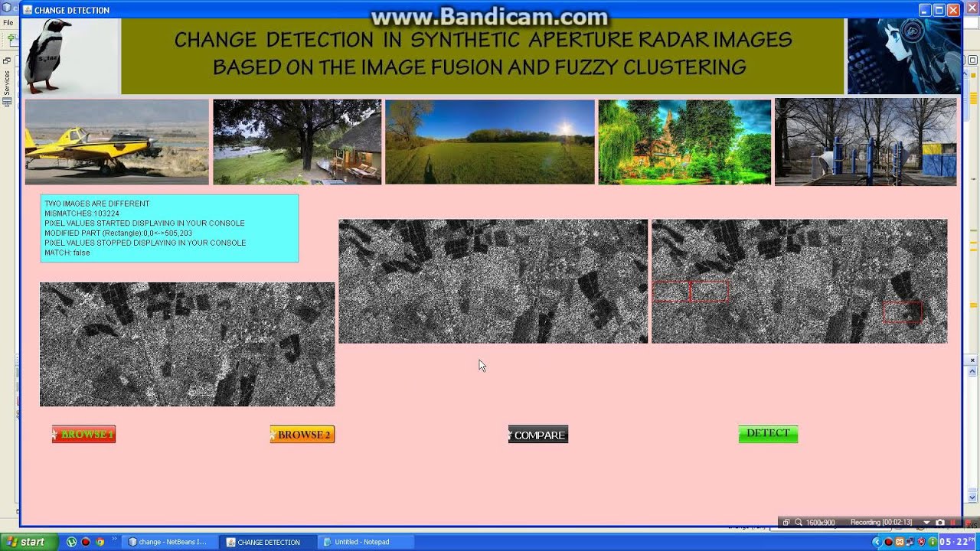
Task: Click the middle SAR image
Action: (493, 282)
